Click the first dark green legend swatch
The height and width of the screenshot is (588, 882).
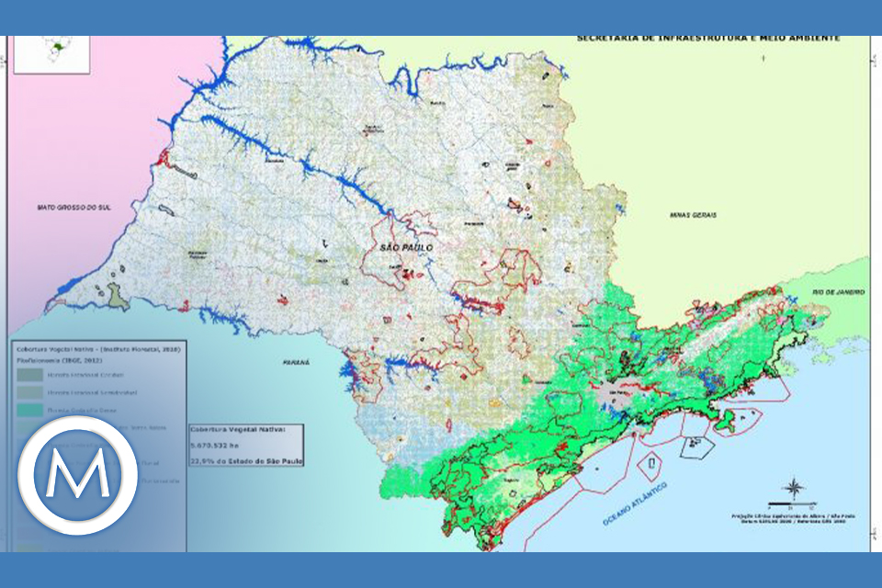(x=31, y=375)
